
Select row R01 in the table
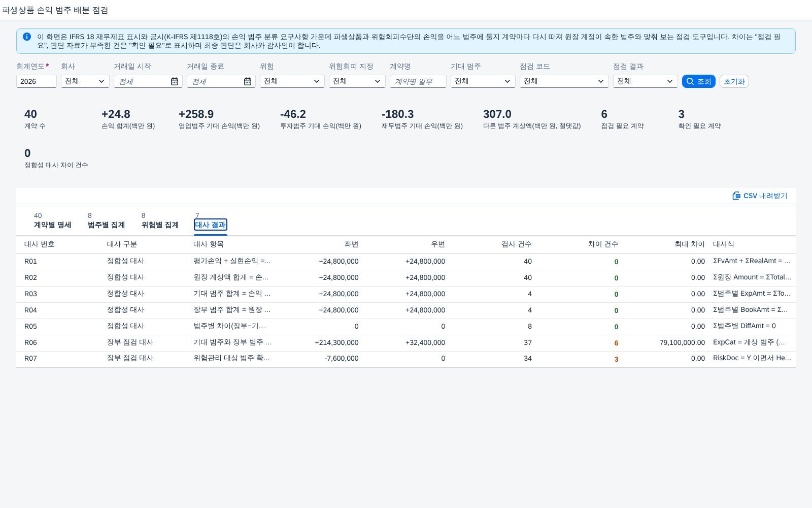406,262
